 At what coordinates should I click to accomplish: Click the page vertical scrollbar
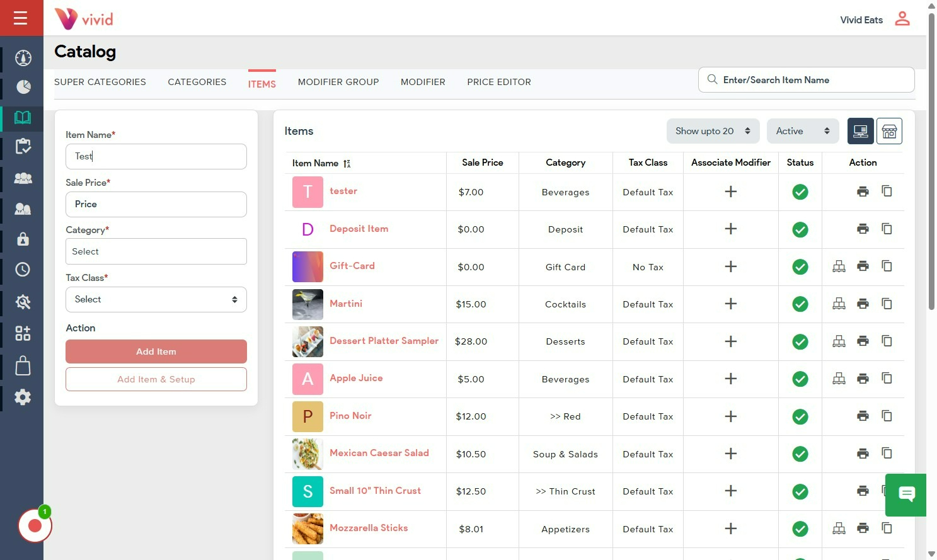pyautogui.click(x=932, y=161)
